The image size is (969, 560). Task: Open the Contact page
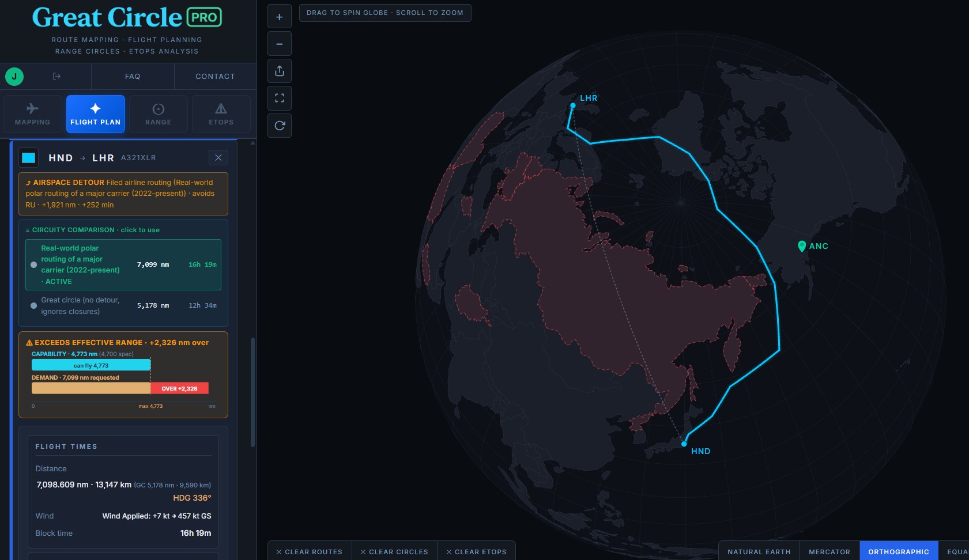click(215, 76)
